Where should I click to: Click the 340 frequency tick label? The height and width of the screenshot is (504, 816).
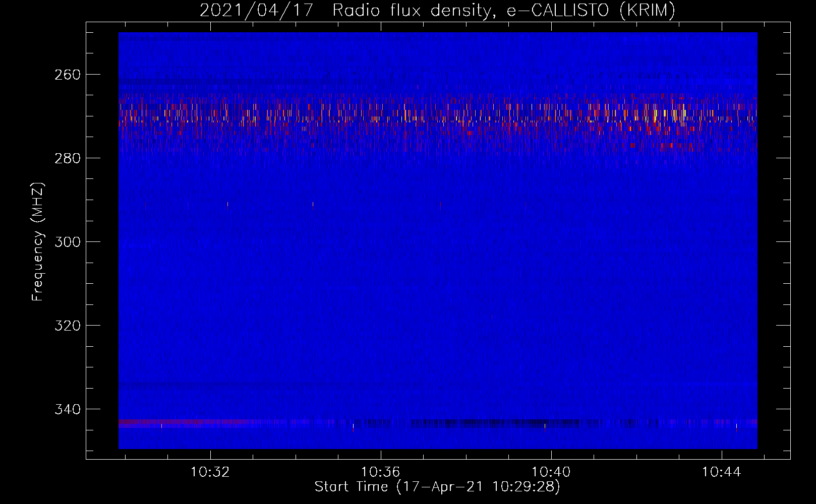(x=67, y=409)
